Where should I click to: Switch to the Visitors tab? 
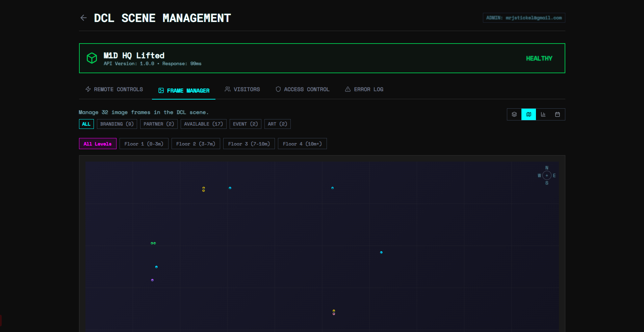pos(242,89)
